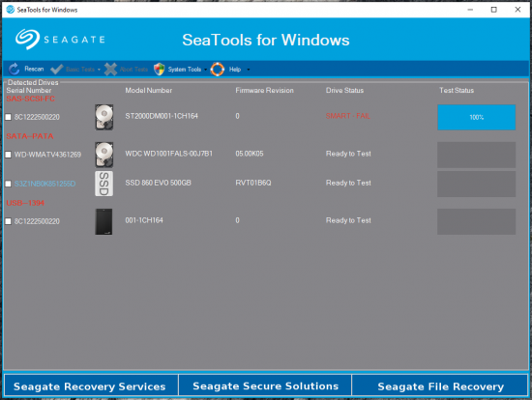Viewport: 532px width, 400px height.
Task: Click the 100% test progress bar
Action: pos(476,117)
